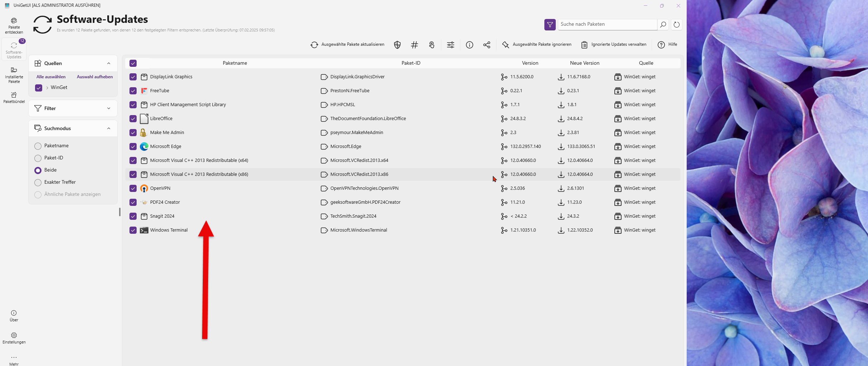Click the LibreOffice new version 24.8.4.2
The image size is (868, 366).
click(575, 119)
